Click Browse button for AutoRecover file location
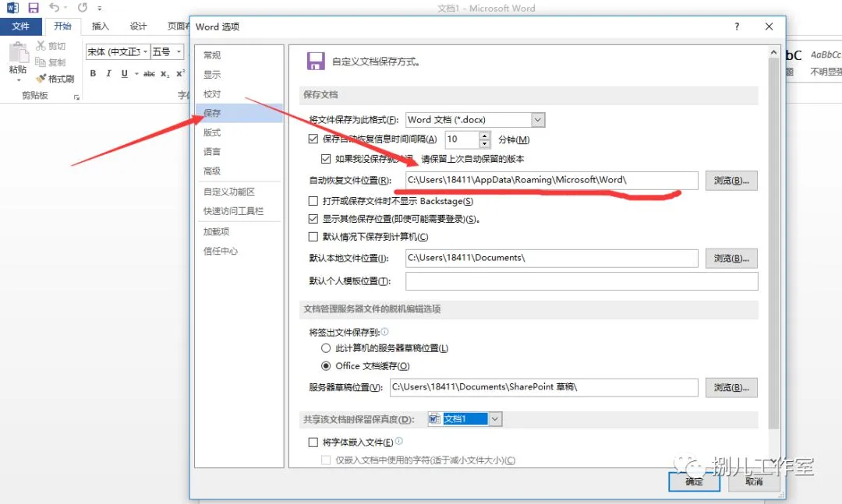 731,181
